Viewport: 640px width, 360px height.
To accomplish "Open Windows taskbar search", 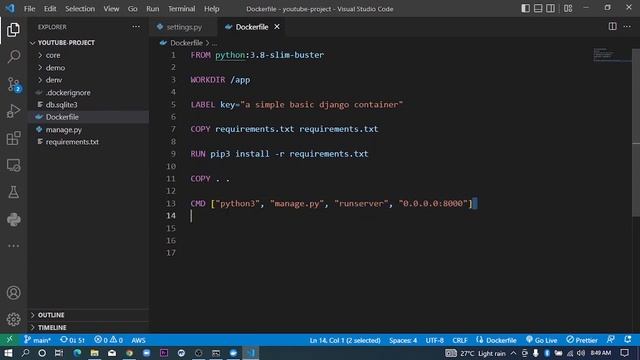I will tap(25, 353).
